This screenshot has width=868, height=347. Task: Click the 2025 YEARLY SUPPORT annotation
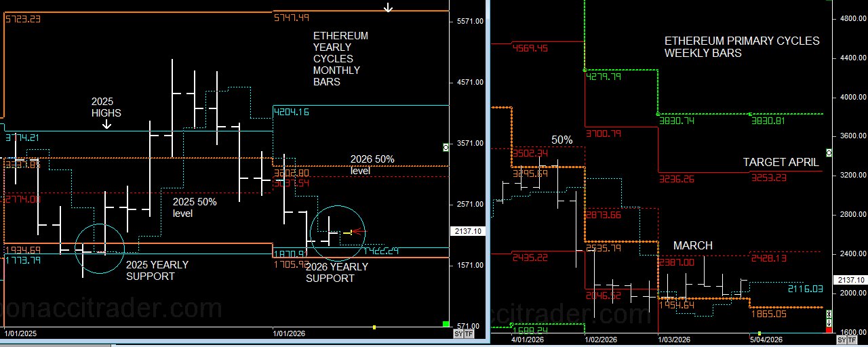157,270
